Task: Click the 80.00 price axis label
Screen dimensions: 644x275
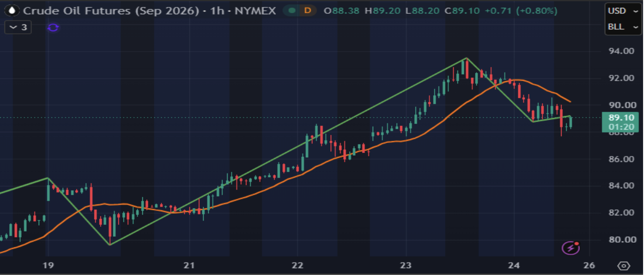Action: click(621, 239)
